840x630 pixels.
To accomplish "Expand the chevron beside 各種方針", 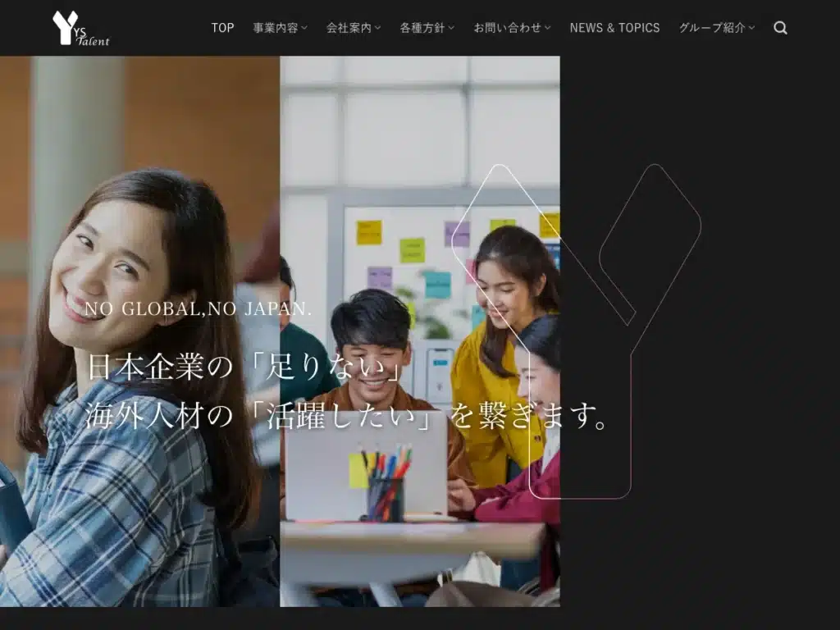I will 451,28.
